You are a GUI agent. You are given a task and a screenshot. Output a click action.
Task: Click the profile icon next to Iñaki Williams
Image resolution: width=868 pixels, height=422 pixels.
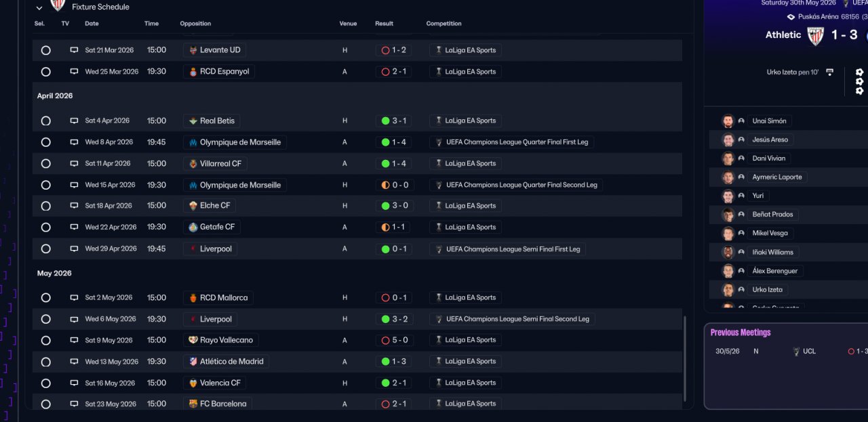[741, 252]
